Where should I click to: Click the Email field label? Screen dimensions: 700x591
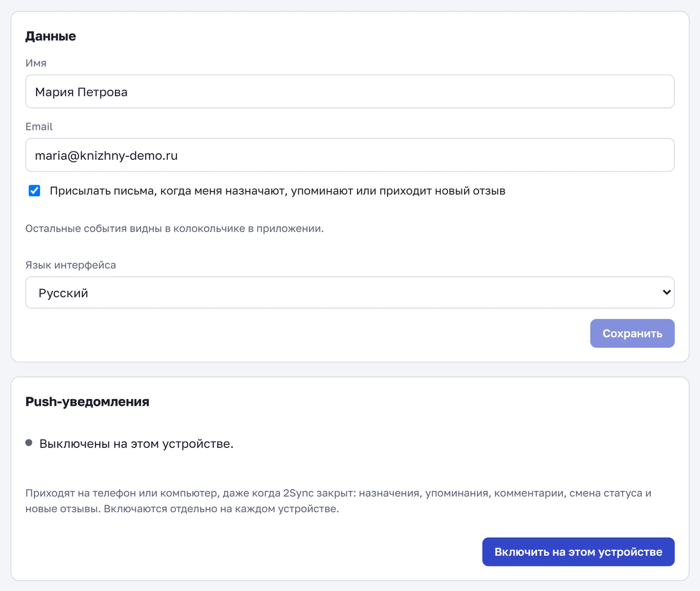(39, 126)
